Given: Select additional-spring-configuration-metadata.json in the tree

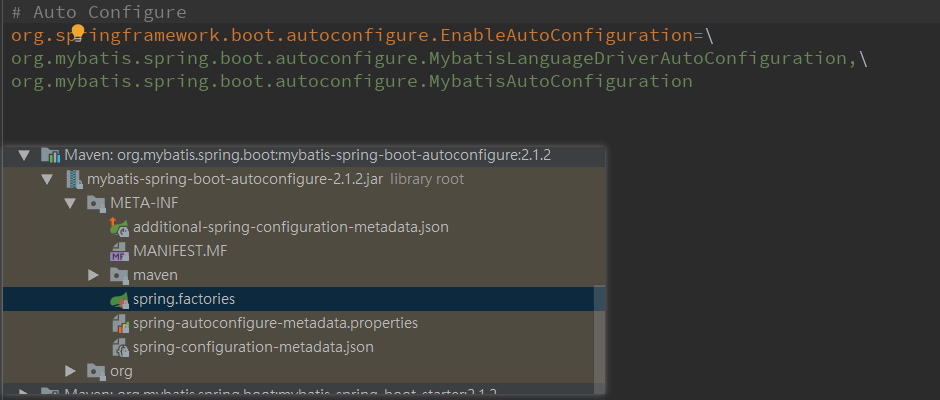Looking at the screenshot, I should (291, 227).
